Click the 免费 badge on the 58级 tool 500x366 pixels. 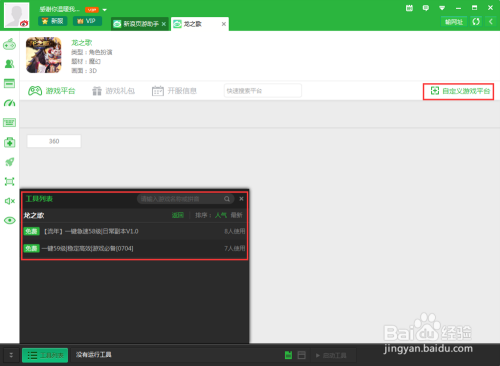coord(31,231)
